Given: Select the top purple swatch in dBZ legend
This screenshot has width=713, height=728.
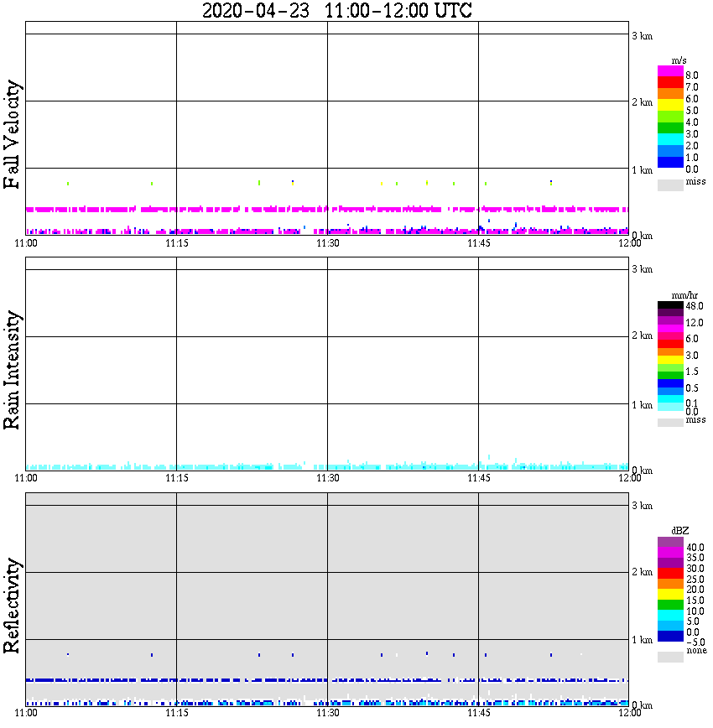Looking at the screenshot, I should click(670, 543).
